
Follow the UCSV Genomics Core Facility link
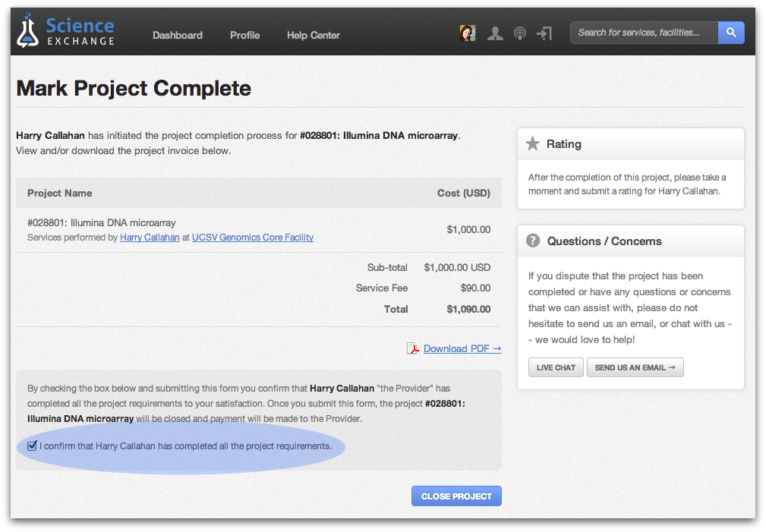[x=252, y=238]
